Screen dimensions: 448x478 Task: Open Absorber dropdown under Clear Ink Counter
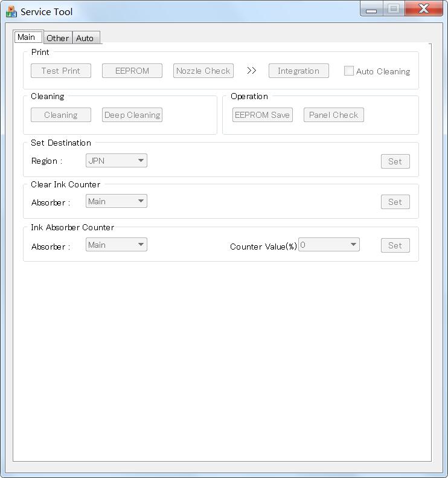pos(117,201)
